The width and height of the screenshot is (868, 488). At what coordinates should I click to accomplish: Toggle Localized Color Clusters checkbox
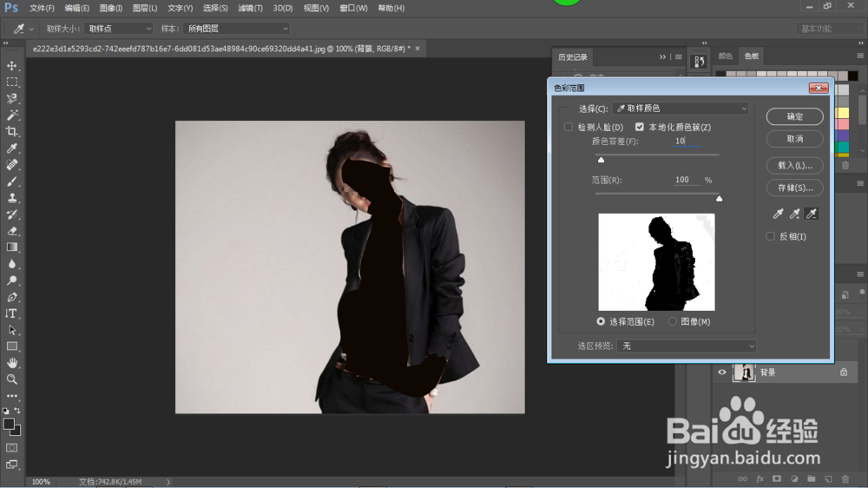point(640,127)
